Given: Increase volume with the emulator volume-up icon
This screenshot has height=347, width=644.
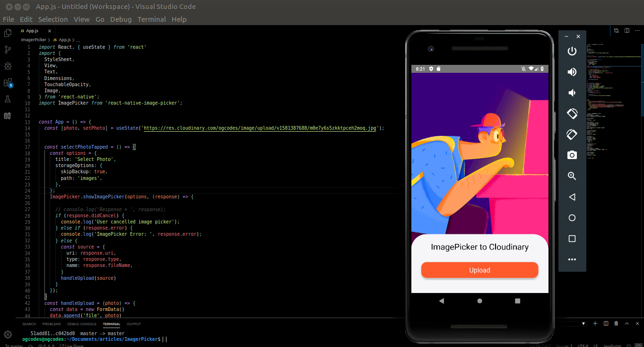Looking at the screenshot, I should click(x=572, y=72).
